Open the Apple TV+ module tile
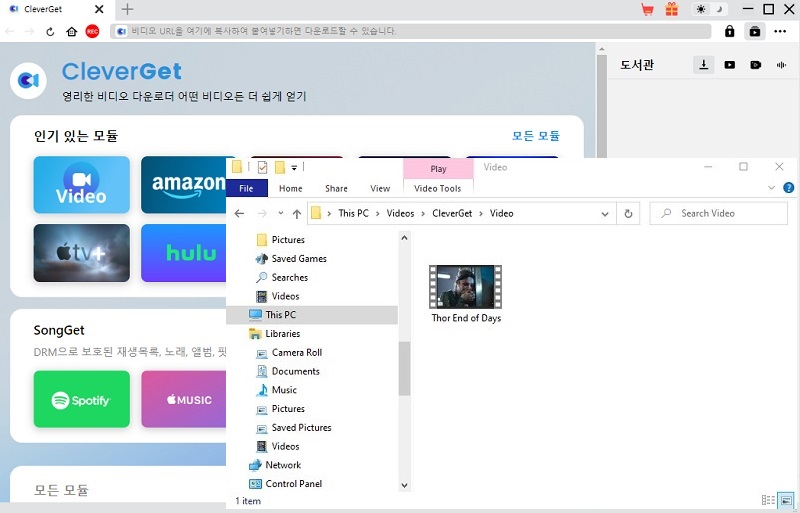The image size is (800, 513). pos(82,253)
